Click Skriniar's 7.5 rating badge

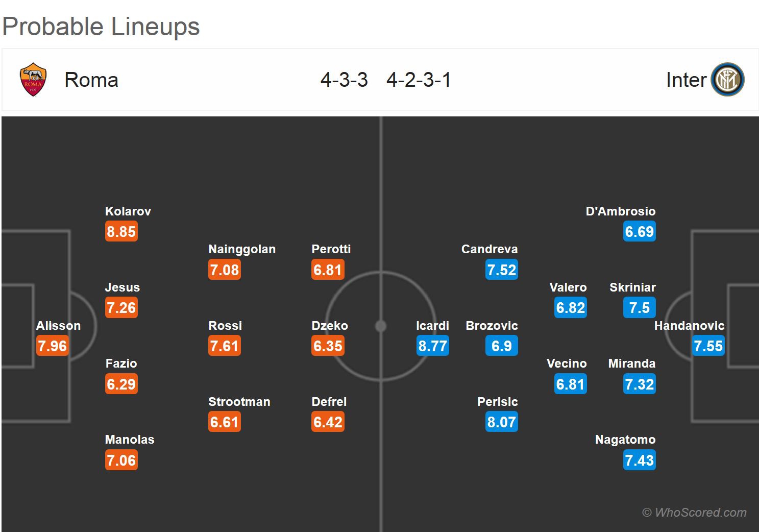[639, 308]
